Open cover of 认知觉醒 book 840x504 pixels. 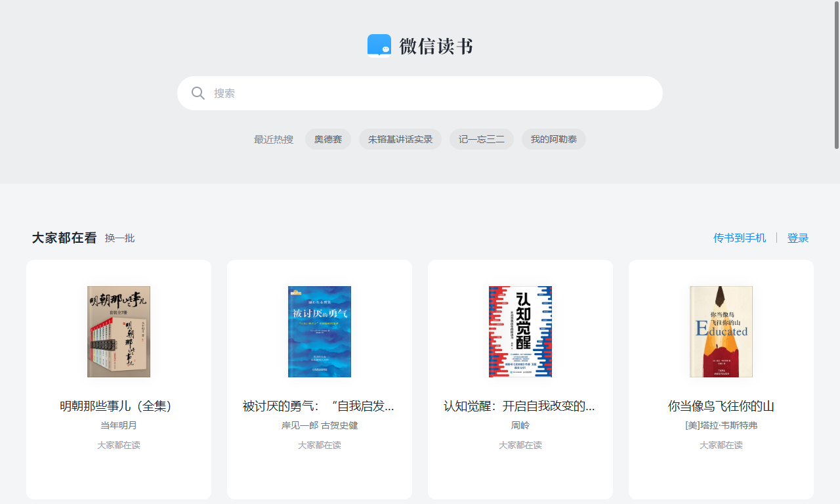click(520, 331)
